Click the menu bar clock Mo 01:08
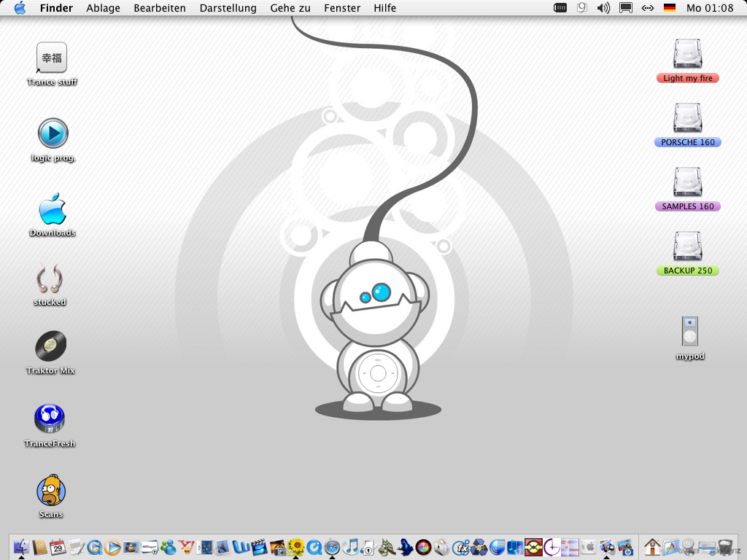Image resolution: width=747 pixels, height=560 pixels. 710,8
